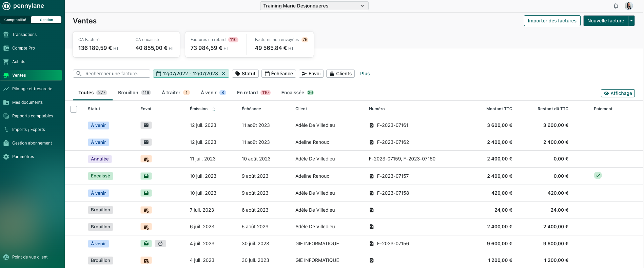Screen dimensions: 644x268
Task: Select the Toutes tab
Action: 93,93
